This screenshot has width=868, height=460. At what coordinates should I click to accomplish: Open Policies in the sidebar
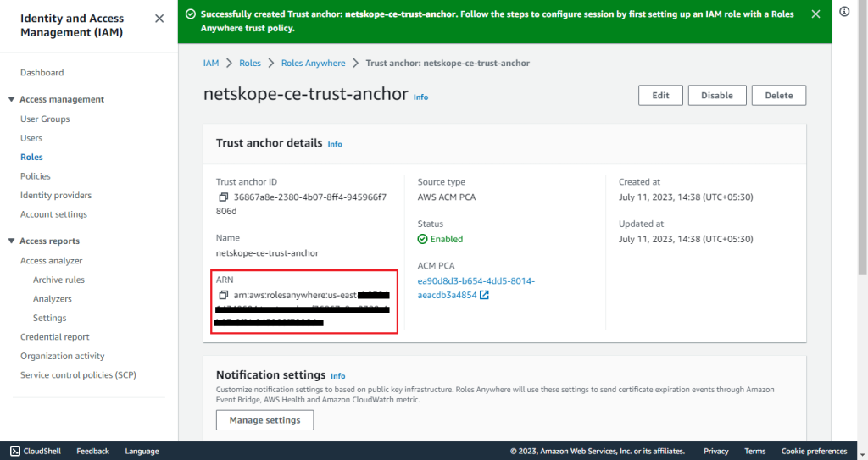click(36, 176)
